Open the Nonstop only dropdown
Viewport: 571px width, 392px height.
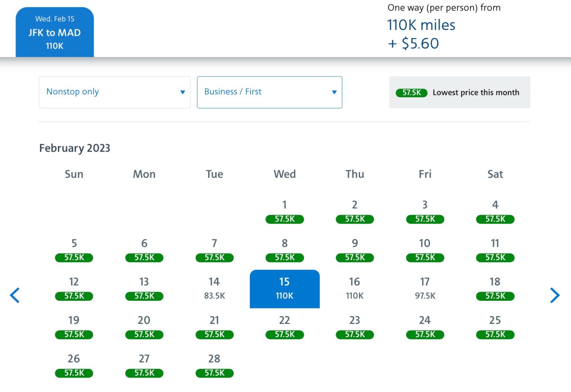[x=115, y=92]
